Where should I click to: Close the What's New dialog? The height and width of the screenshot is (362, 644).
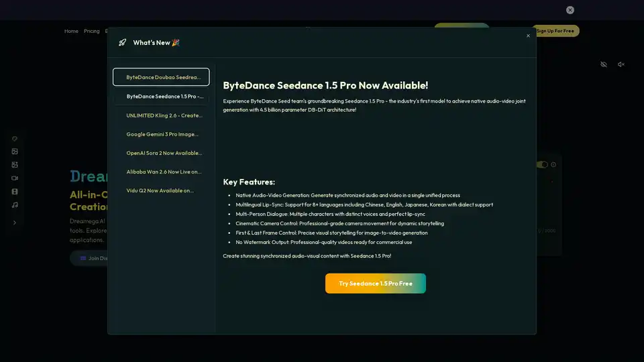(x=528, y=36)
